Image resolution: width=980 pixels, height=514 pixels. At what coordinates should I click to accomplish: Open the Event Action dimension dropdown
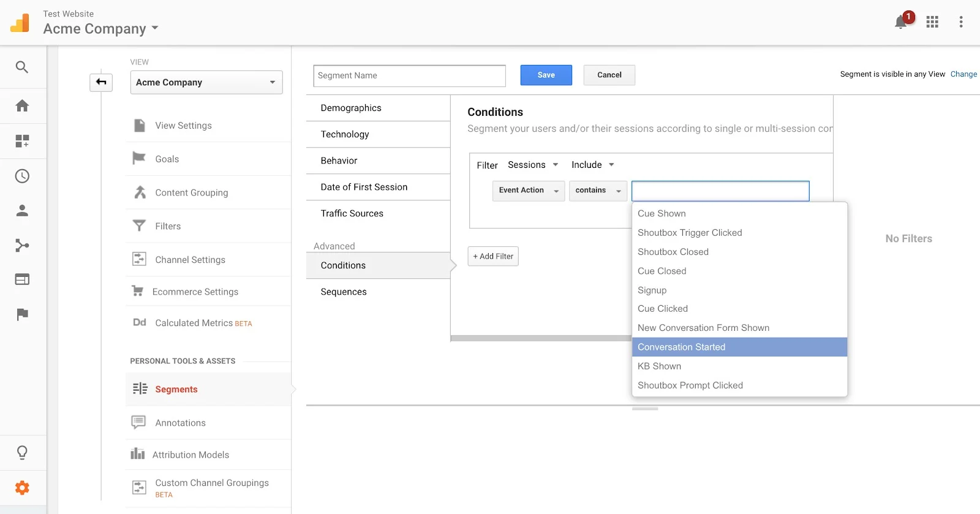[528, 191]
